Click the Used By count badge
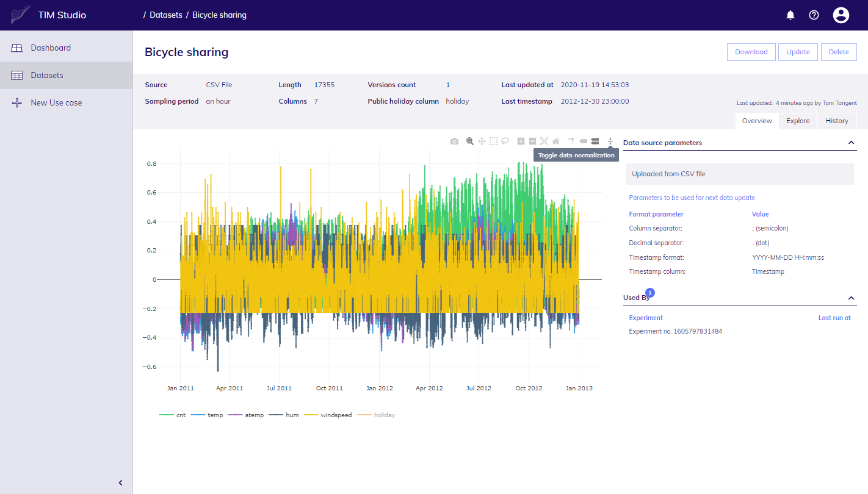868x494 pixels. (650, 293)
